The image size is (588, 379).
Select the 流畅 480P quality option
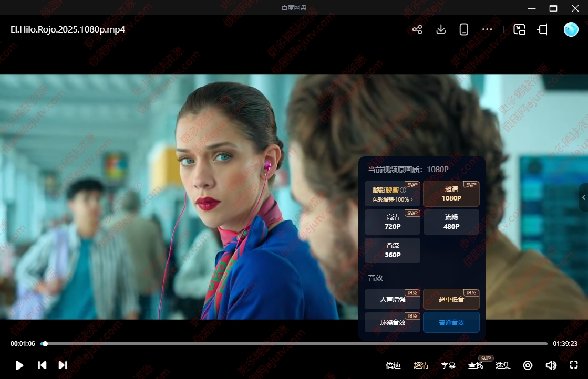pos(451,222)
